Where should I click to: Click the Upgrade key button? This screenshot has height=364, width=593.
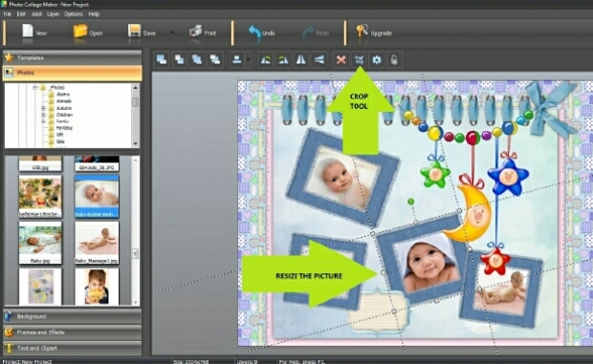[x=374, y=32]
